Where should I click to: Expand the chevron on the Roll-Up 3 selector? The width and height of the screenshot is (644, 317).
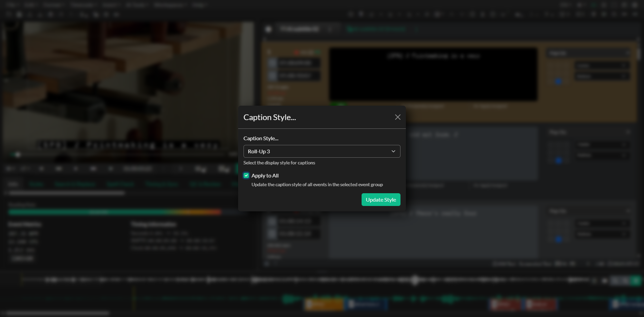click(x=393, y=151)
